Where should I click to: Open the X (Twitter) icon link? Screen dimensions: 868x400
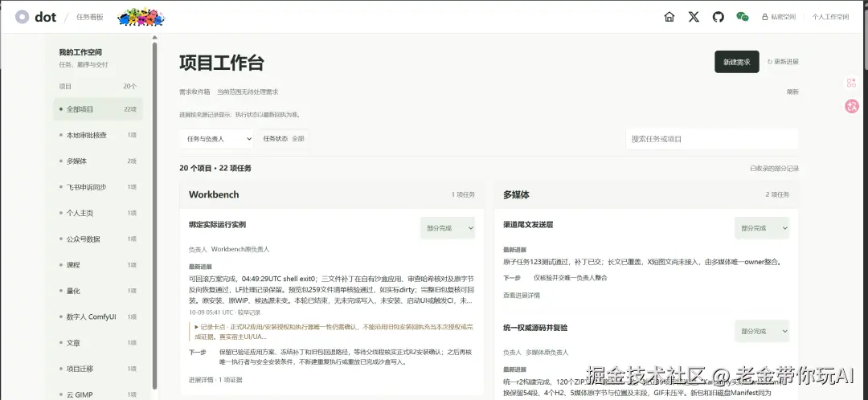tap(694, 17)
